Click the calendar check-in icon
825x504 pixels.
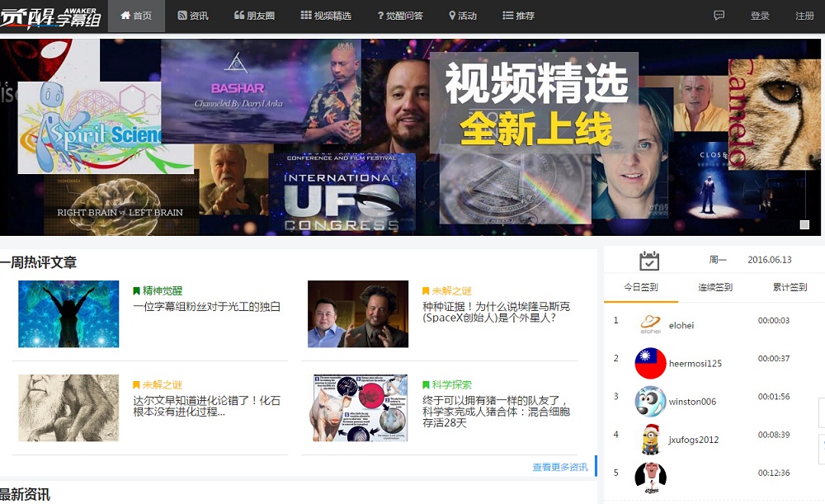[649, 261]
